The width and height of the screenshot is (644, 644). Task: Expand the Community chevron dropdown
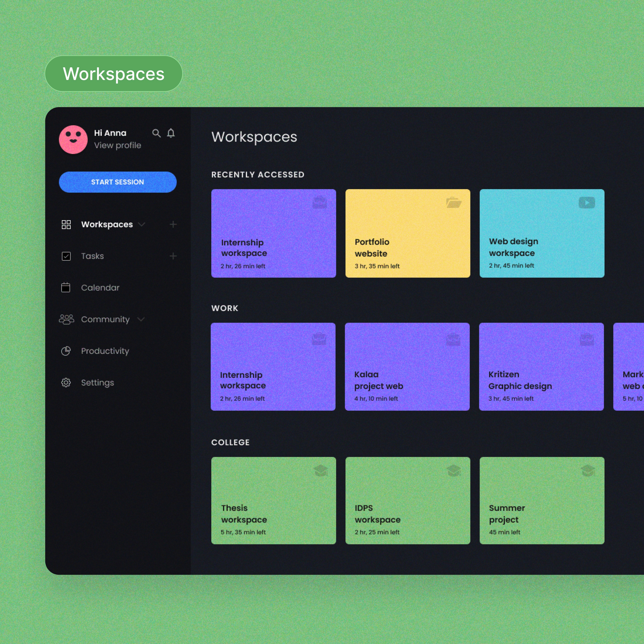[141, 319]
